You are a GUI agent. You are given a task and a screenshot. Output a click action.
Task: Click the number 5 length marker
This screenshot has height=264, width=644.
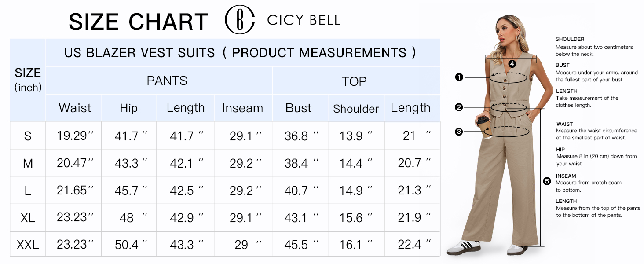point(547,181)
